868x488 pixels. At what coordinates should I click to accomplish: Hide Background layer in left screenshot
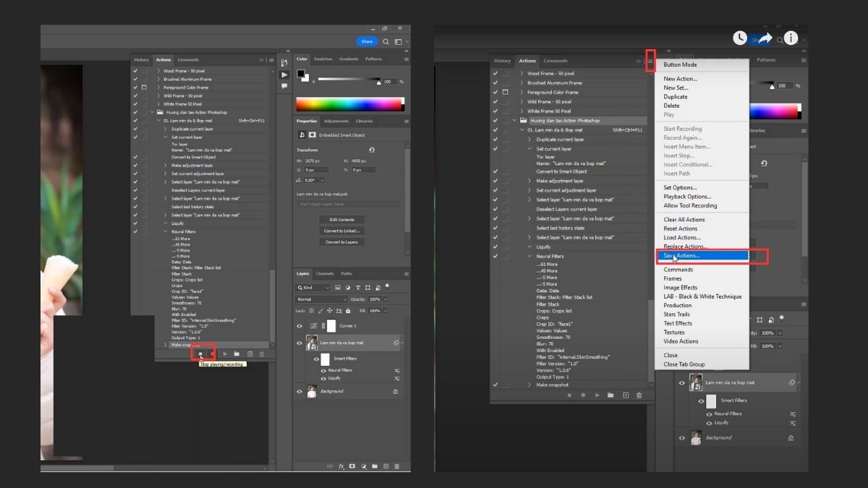299,391
